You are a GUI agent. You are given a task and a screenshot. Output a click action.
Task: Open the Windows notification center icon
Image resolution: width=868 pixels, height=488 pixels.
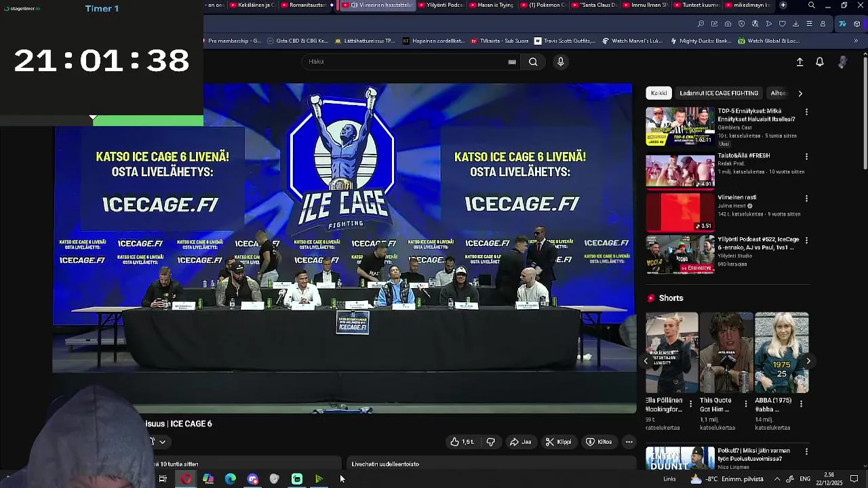[x=854, y=479]
